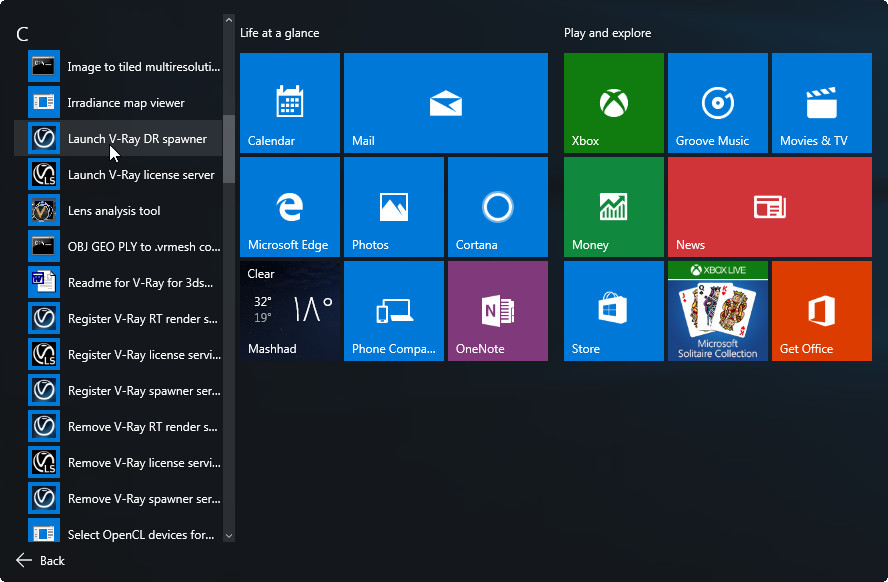Screen dimensions: 888x582
Task: Click Remove V-Ray license service icon
Action: (x=44, y=463)
